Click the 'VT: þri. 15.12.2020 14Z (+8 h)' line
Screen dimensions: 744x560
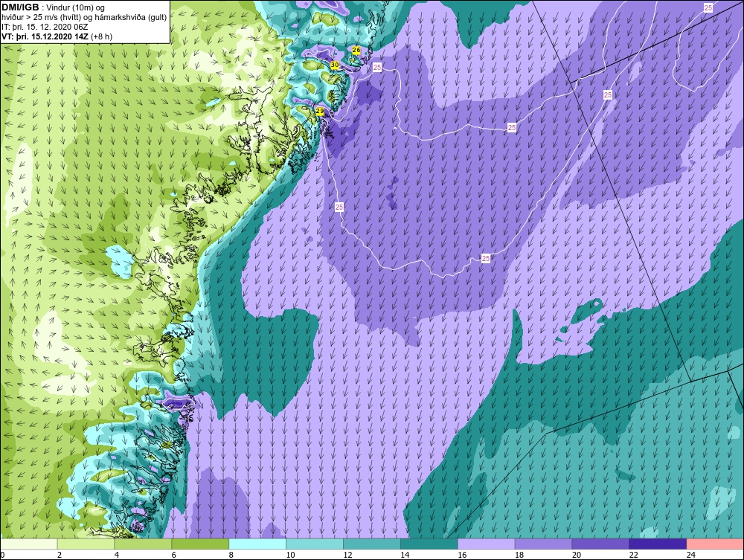pos(57,36)
